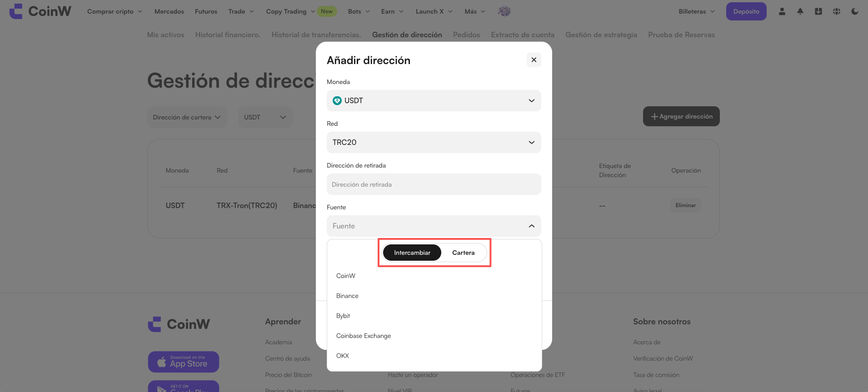This screenshot has width=868, height=392.
Task: Open Historial financiero tab
Action: (228, 35)
